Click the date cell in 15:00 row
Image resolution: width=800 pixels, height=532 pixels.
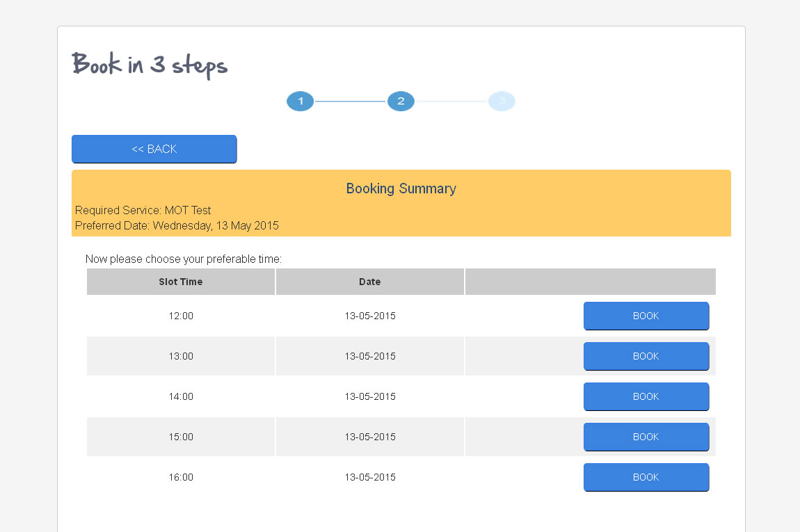(x=369, y=437)
